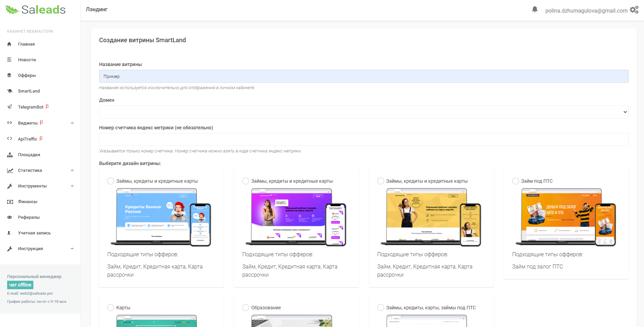
Task: Click the 'Лэндинг' page title
Action: pos(97,10)
